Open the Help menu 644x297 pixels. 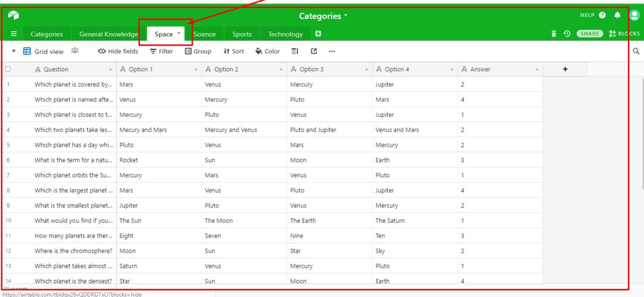pyautogui.click(x=591, y=15)
